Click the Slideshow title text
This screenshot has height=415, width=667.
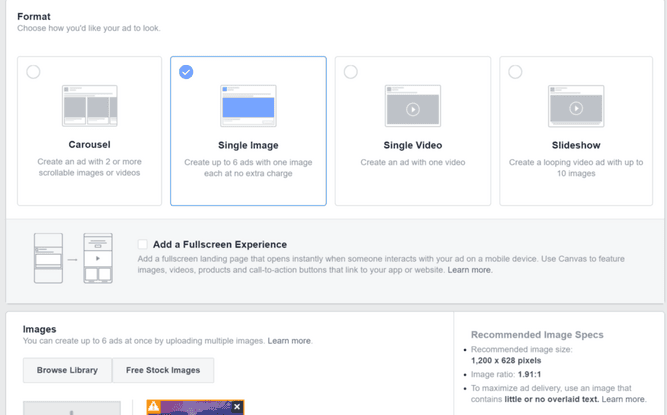click(x=576, y=145)
